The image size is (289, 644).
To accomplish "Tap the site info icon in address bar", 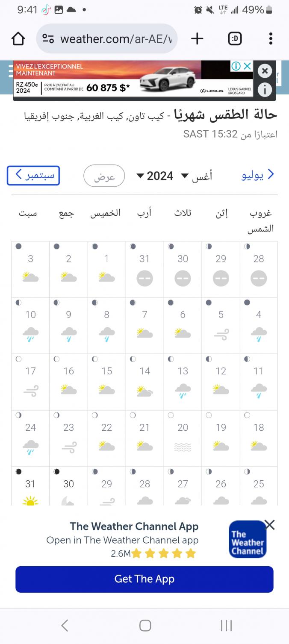I will [48, 39].
